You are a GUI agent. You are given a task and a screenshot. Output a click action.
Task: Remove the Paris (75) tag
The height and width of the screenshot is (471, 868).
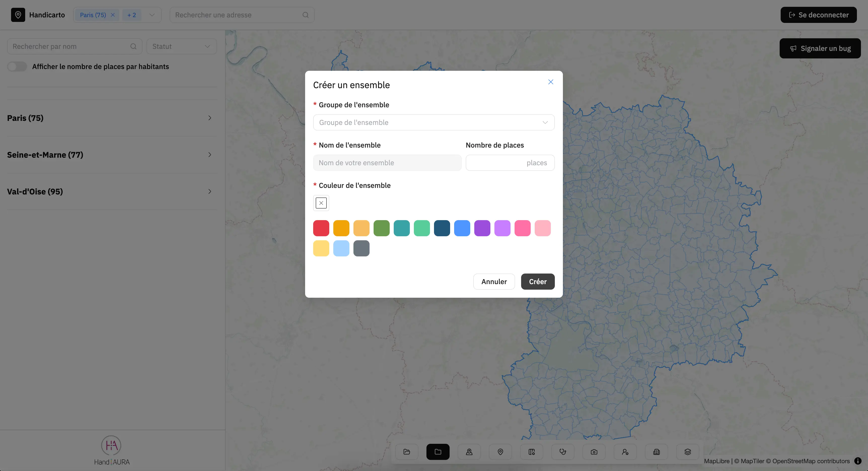(x=113, y=15)
